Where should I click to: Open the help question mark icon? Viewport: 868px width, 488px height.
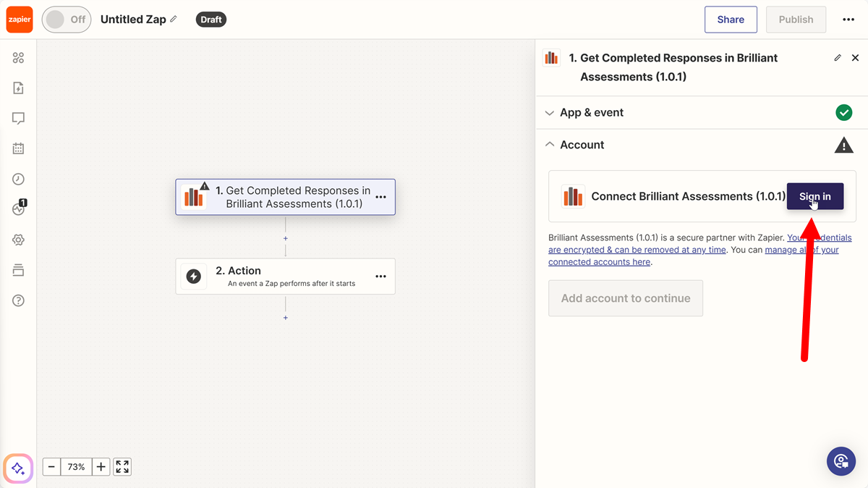(17, 300)
